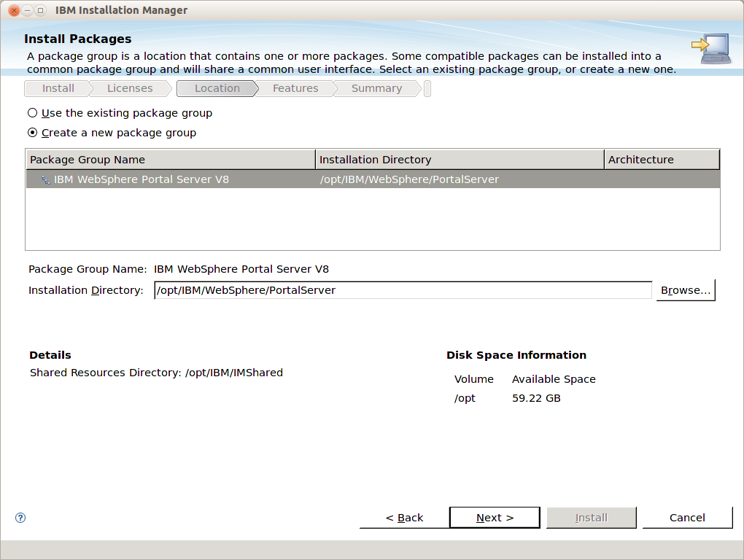Click the package group icon beside IBM WebSphere Portal Server V8
The width and height of the screenshot is (744, 560).
pos(45,179)
